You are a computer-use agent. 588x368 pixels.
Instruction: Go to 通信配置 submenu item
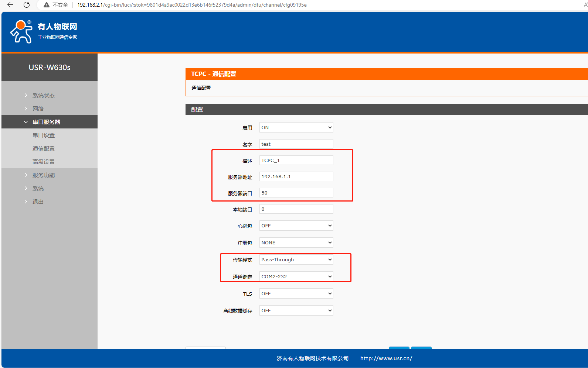pos(44,148)
